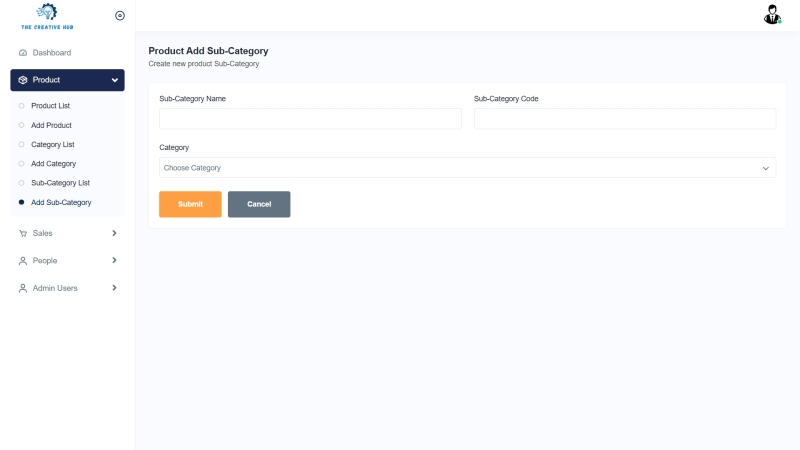Screen dimensions: 800x450
Task: Click The Creative Hub logo
Action: (46, 15)
